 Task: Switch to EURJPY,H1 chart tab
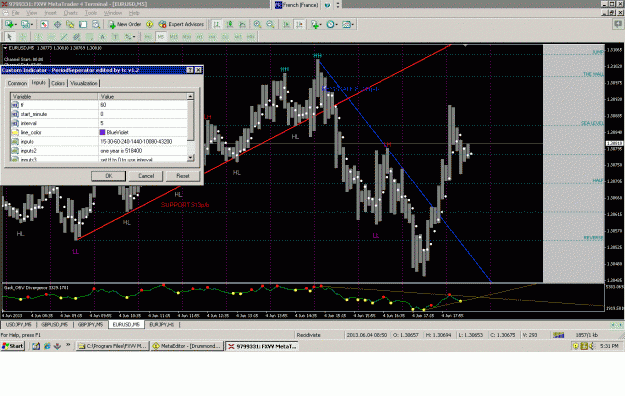tap(161, 325)
